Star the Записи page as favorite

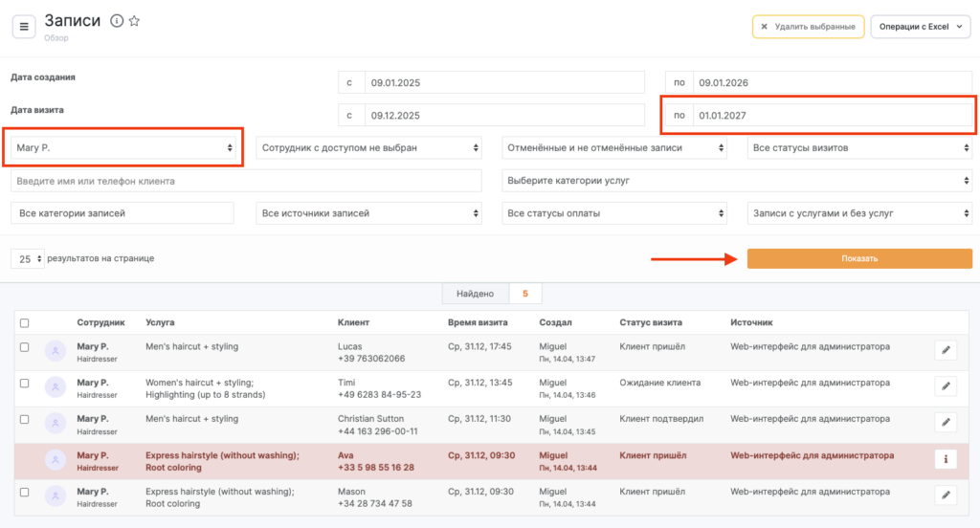click(135, 21)
